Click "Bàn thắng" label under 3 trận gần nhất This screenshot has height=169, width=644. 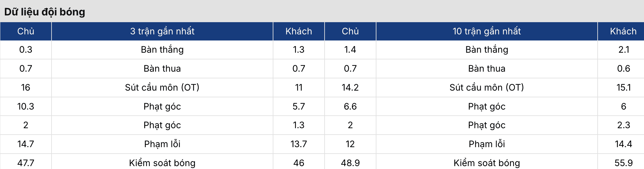162,49
